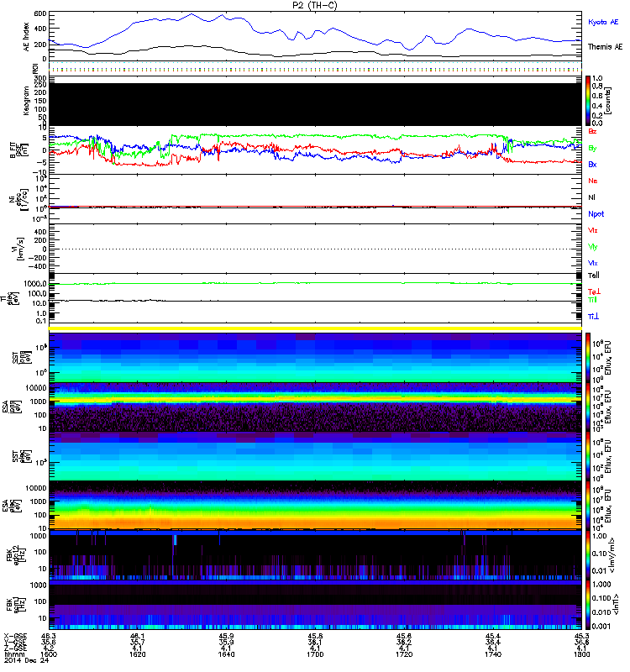Click the 1800 time tick label
The height and width of the screenshot is (672, 630).
[x=581, y=654]
